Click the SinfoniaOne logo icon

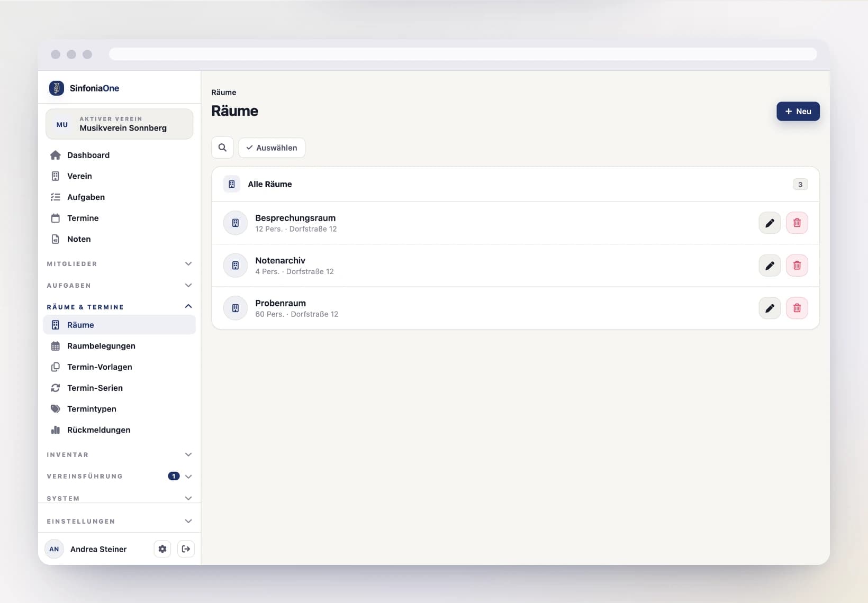(56, 88)
